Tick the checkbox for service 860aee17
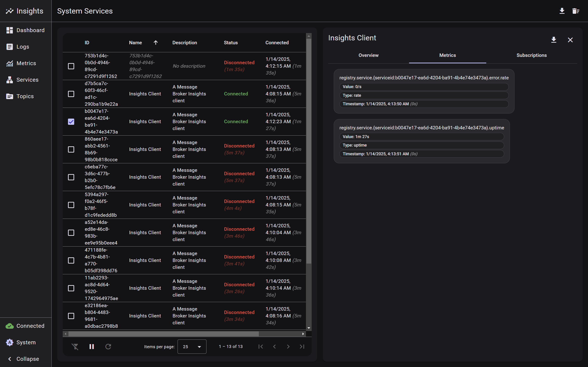 (x=71, y=149)
